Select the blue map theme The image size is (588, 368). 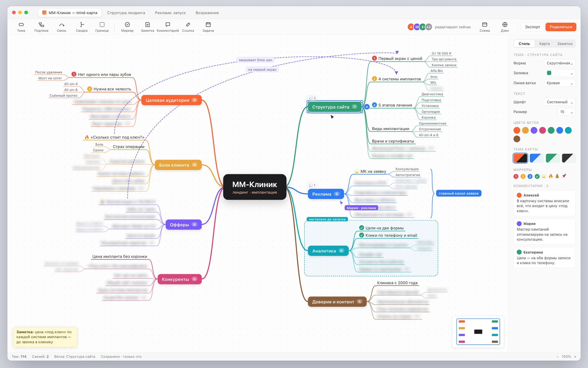coord(537,158)
